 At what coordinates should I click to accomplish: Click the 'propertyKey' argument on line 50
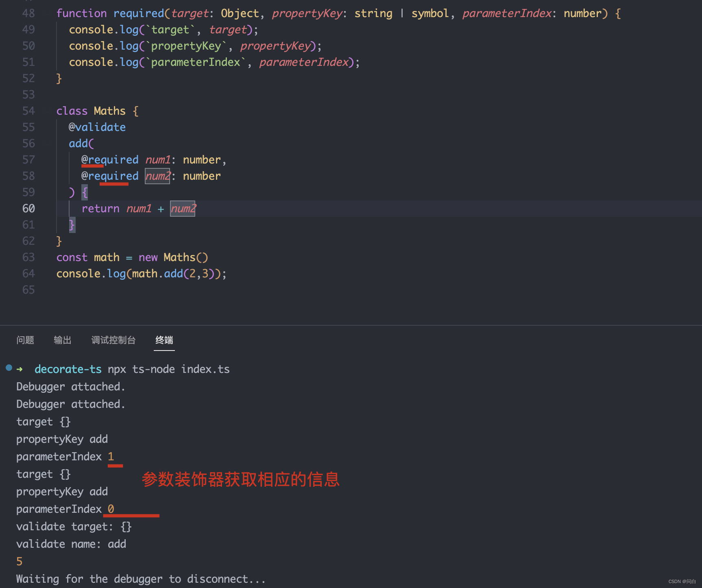click(x=275, y=46)
